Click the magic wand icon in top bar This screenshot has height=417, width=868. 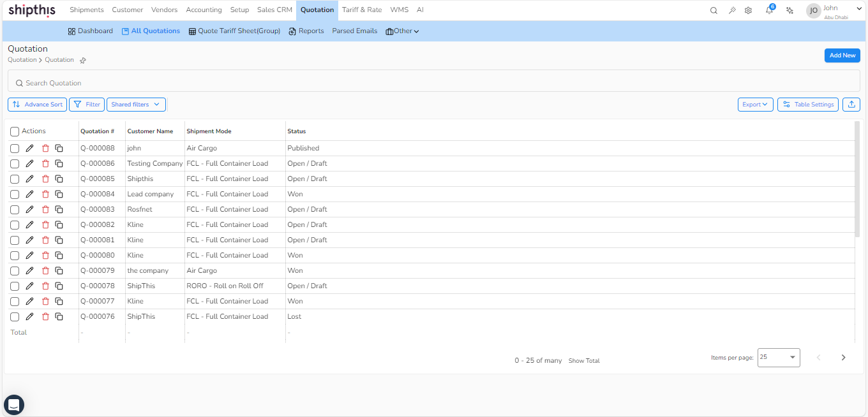731,10
